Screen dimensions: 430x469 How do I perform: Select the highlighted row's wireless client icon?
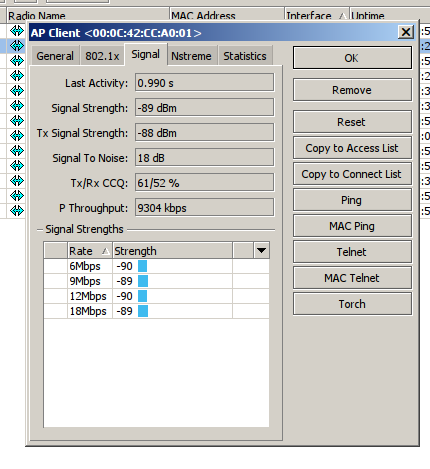(17, 45)
